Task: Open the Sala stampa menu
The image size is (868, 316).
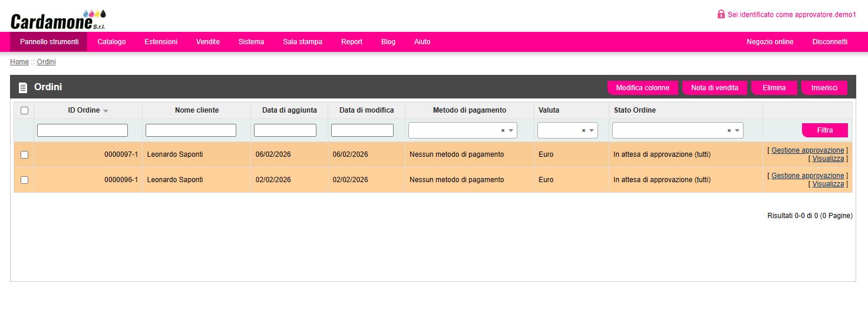Action: (x=302, y=42)
